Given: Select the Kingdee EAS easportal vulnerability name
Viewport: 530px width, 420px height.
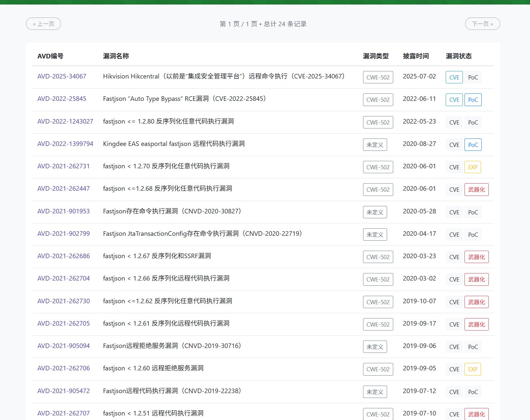Looking at the screenshot, I should point(174,144).
